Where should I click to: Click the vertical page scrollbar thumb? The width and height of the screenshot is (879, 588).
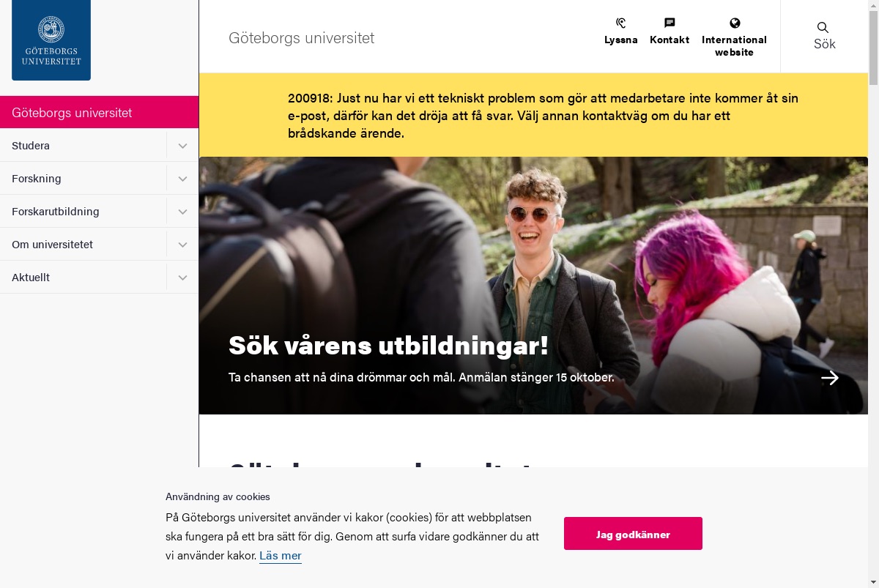click(x=873, y=44)
